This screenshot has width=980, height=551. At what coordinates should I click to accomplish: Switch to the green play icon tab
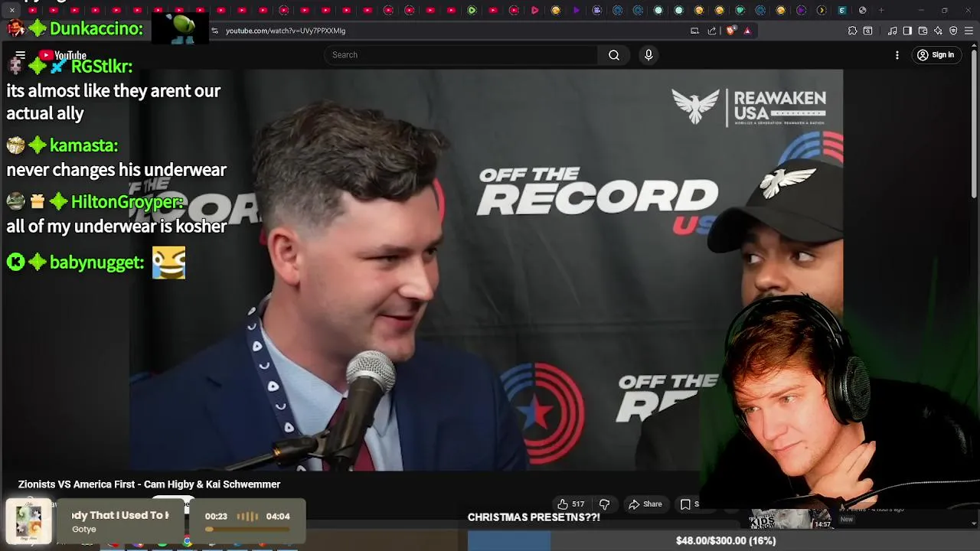coord(472,10)
